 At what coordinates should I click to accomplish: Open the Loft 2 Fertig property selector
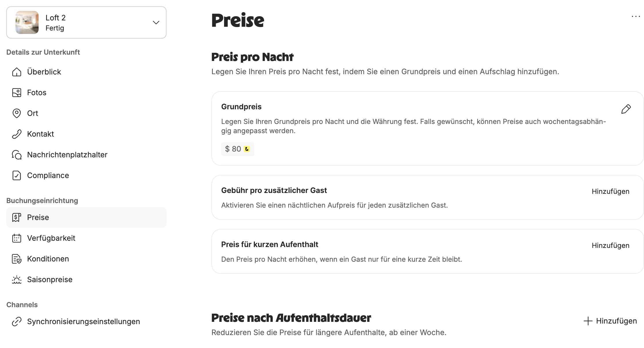[x=86, y=22]
